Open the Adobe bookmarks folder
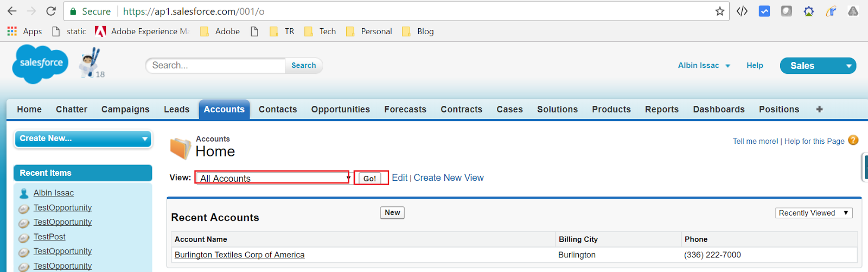Viewport: 868px width, 272px height. tap(220, 31)
